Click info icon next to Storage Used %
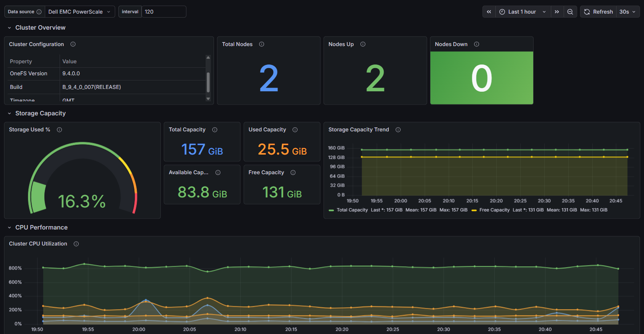The image size is (644, 334). point(59,129)
